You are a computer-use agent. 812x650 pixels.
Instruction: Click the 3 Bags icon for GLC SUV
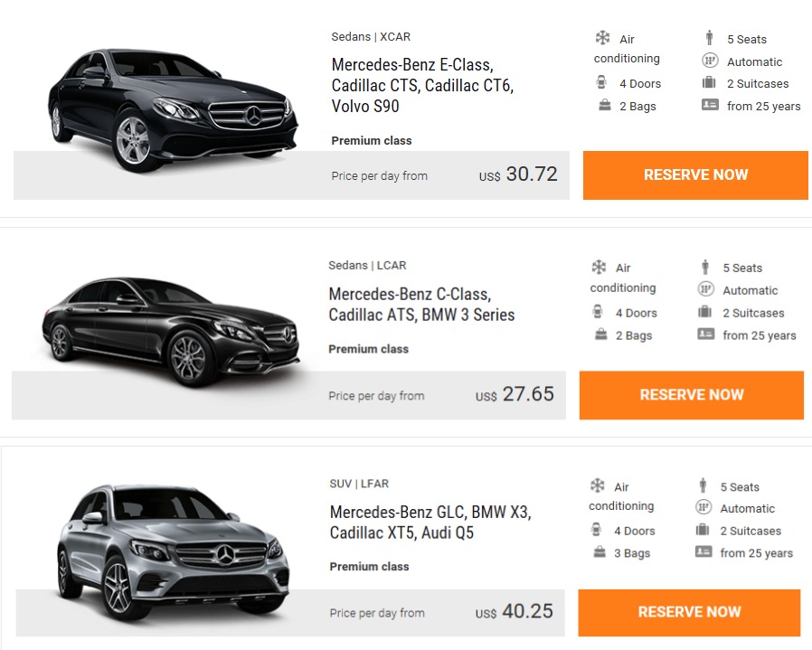[600, 551]
